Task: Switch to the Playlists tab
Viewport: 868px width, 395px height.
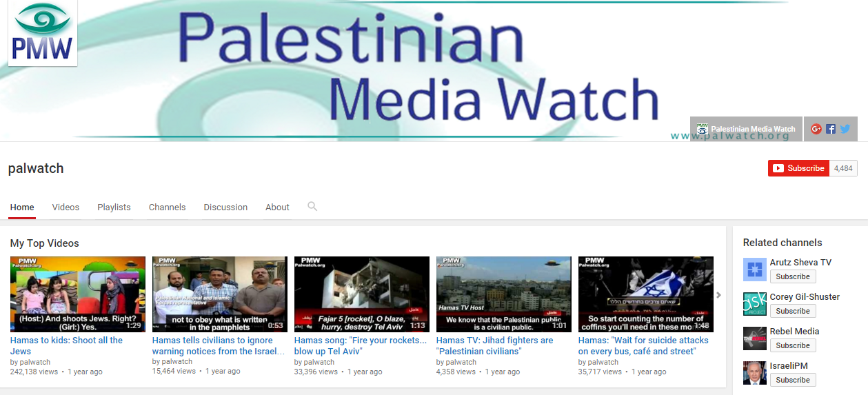Action: 114,207
